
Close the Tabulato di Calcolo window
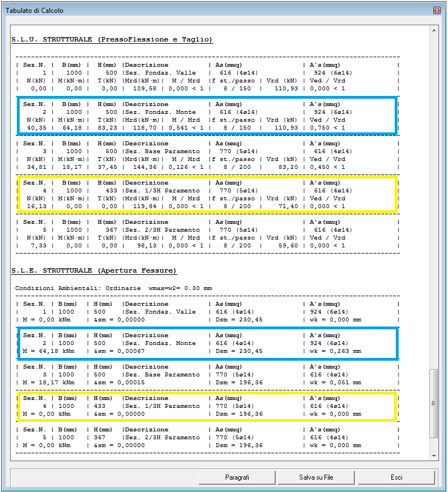(x=437, y=10)
